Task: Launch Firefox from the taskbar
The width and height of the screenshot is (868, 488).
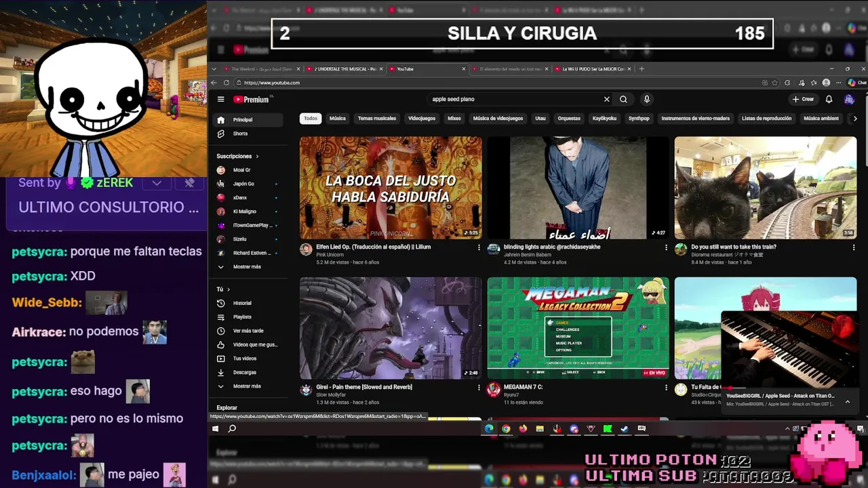Action: point(523,428)
